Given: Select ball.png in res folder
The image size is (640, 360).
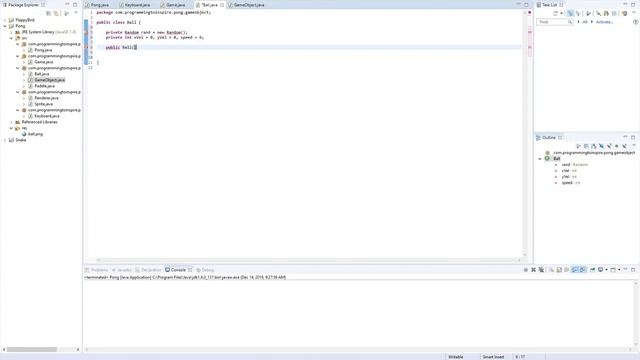Looking at the screenshot, I should click(35, 134).
